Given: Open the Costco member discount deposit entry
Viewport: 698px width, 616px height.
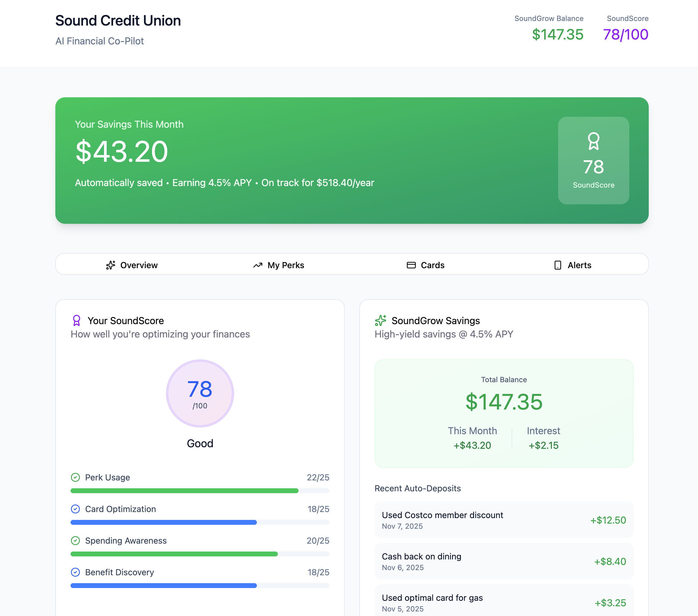Looking at the screenshot, I should (504, 520).
